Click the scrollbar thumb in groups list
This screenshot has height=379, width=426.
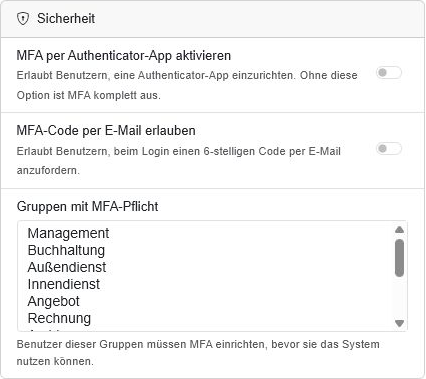coord(399,258)
